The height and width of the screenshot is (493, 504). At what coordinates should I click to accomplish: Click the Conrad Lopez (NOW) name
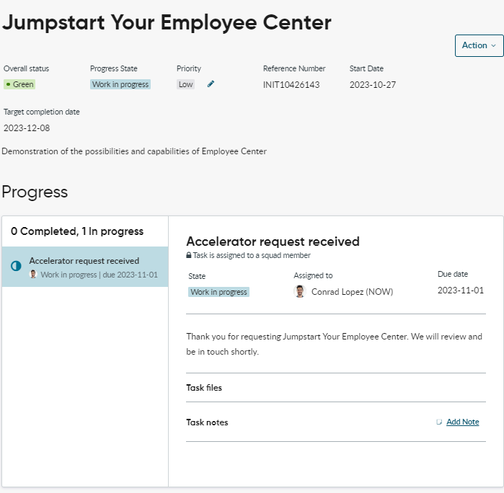(352, 292)
